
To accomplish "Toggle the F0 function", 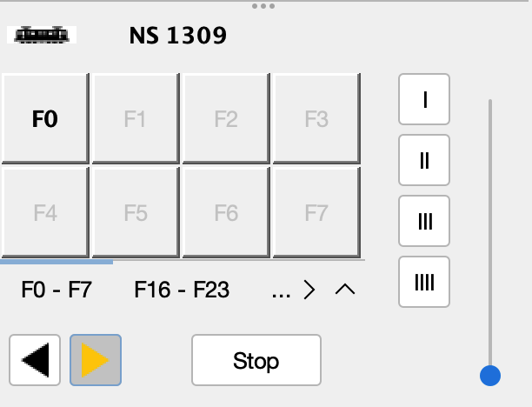I will (45, 118).
